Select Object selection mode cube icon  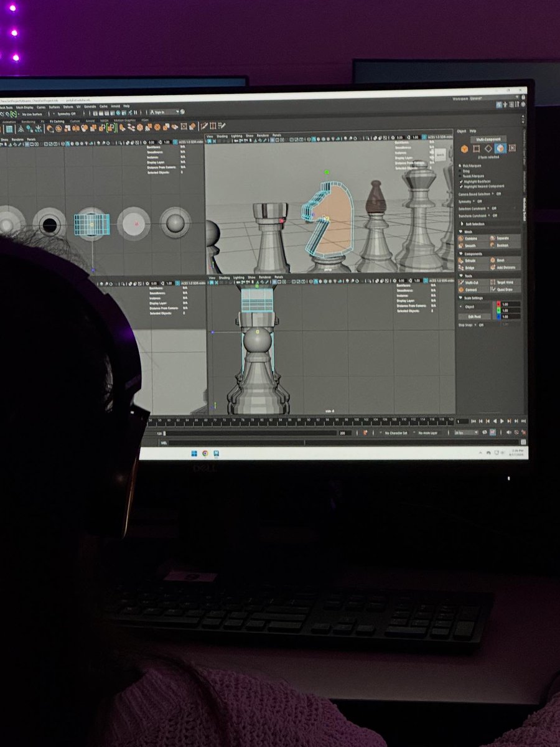pos(464,149)
